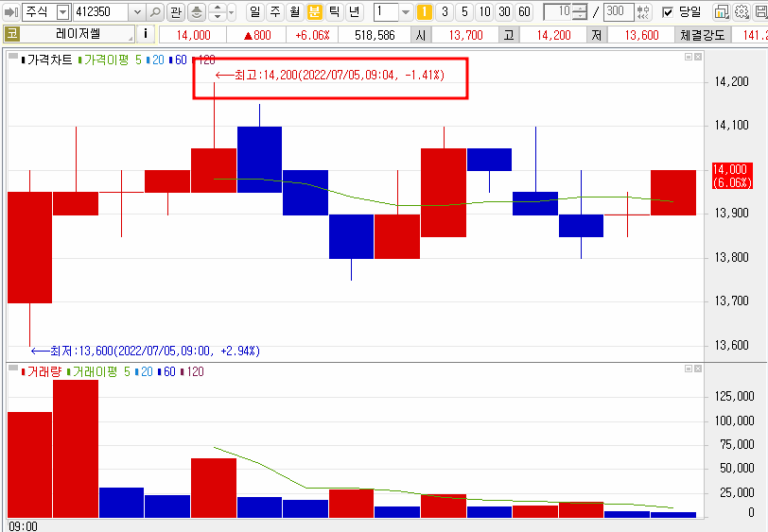The width and height of the screenshot is (768, 532).
Task: Switch to 틱 tick chart
Action: pos(334,11)
